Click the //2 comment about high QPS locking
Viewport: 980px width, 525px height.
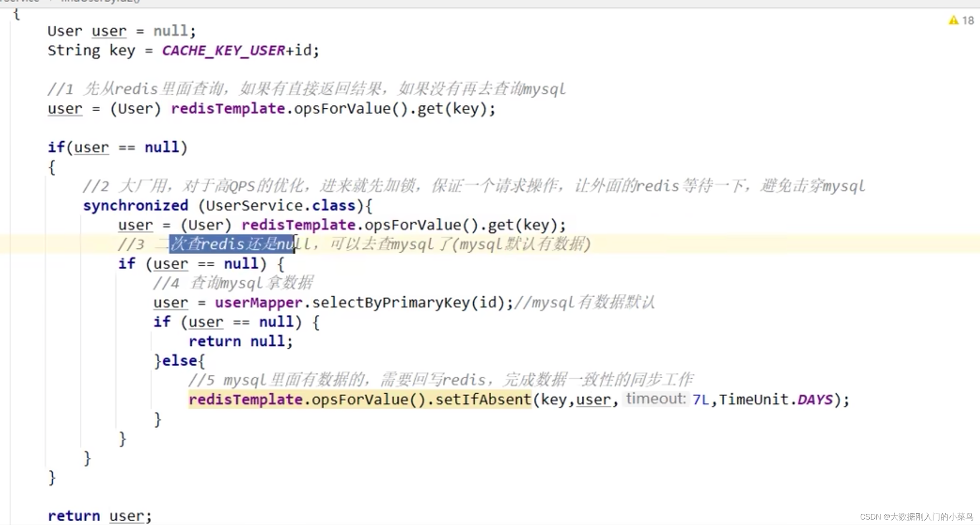[x=474, y=186]
